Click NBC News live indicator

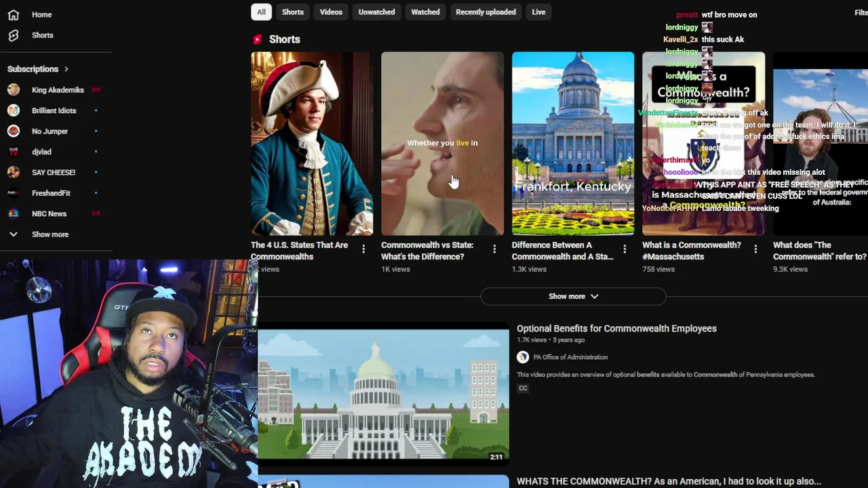(96, 213)
